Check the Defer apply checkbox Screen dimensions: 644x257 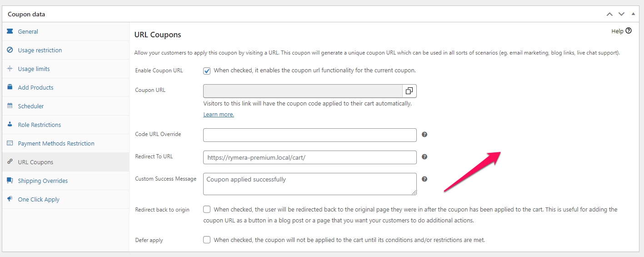tap(207, 240)
